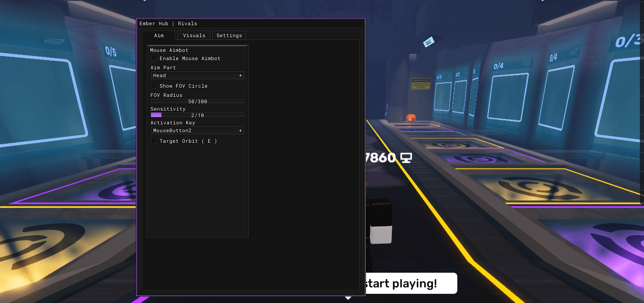
Task: Toggle the Show FOV Circle checkbox
Action: click(154, 86)
